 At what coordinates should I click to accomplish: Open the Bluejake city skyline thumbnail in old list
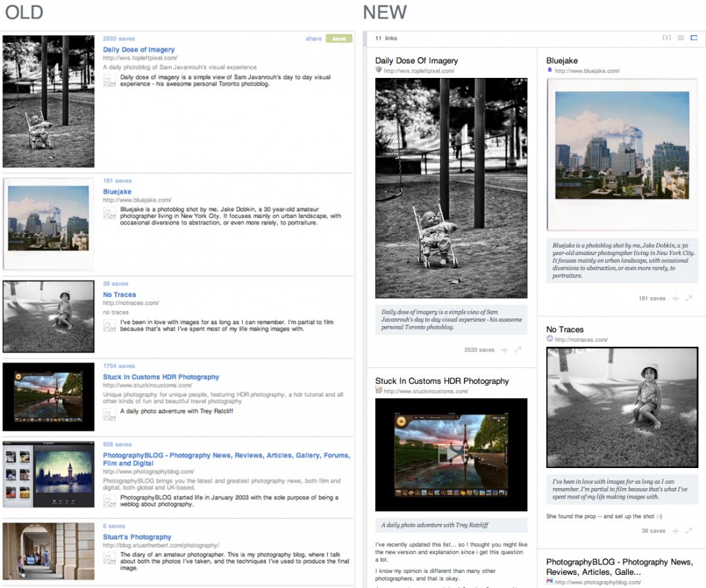pos(48,223)
